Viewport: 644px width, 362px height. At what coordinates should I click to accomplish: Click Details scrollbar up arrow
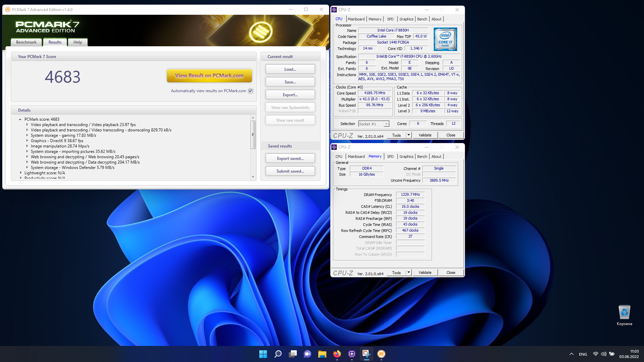click(x=253, y=118)
